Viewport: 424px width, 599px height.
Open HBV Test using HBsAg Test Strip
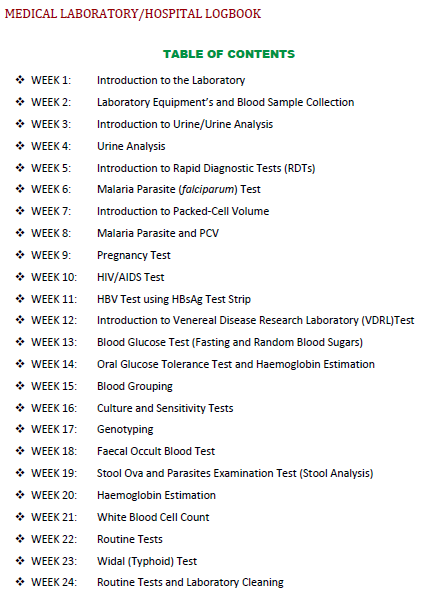[x=174, y=299]
